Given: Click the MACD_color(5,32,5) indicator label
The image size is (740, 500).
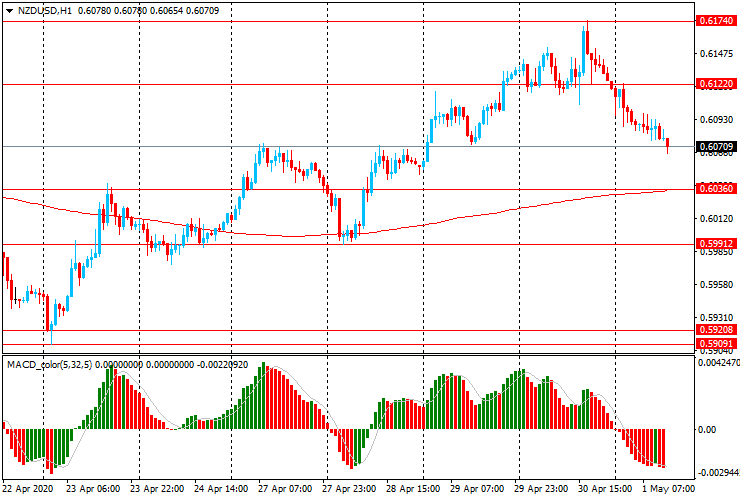Looking at the screenshot, I should pyautogui.click(x=50, y=365).
